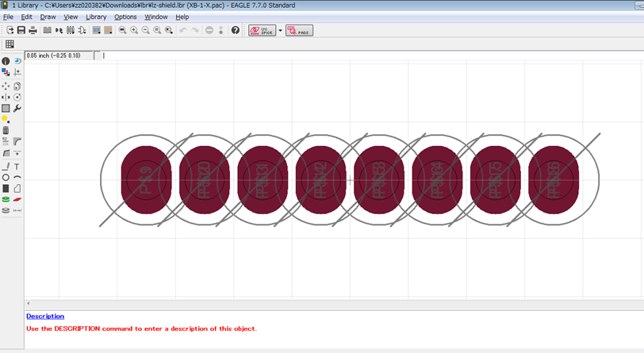Save the library with the floppy icon

pyautogui.click(x=21, y=30)
